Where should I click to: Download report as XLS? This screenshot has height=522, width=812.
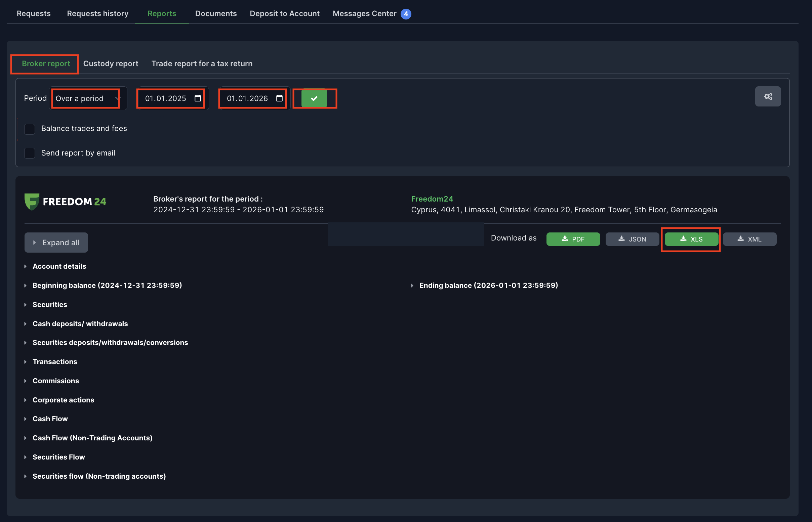click(x=691, y=239)
